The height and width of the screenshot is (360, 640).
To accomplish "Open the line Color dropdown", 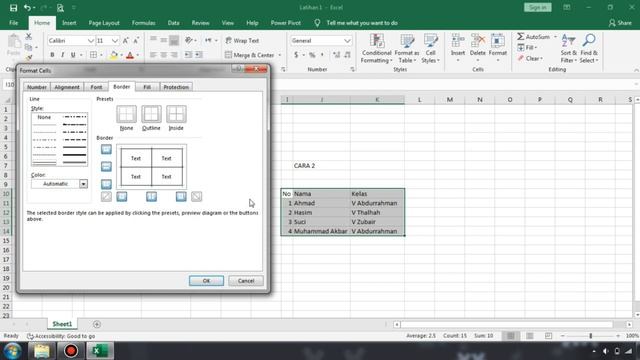I will [x=83, y=184].
